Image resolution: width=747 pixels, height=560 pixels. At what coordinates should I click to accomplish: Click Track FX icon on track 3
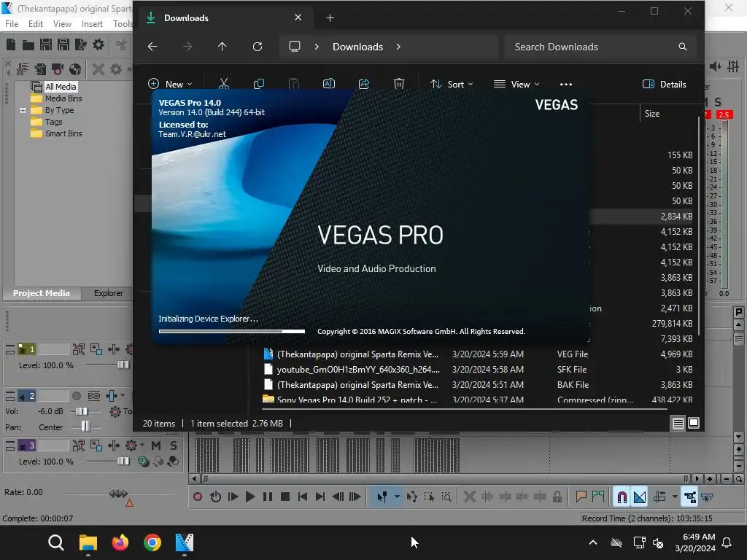131,446
